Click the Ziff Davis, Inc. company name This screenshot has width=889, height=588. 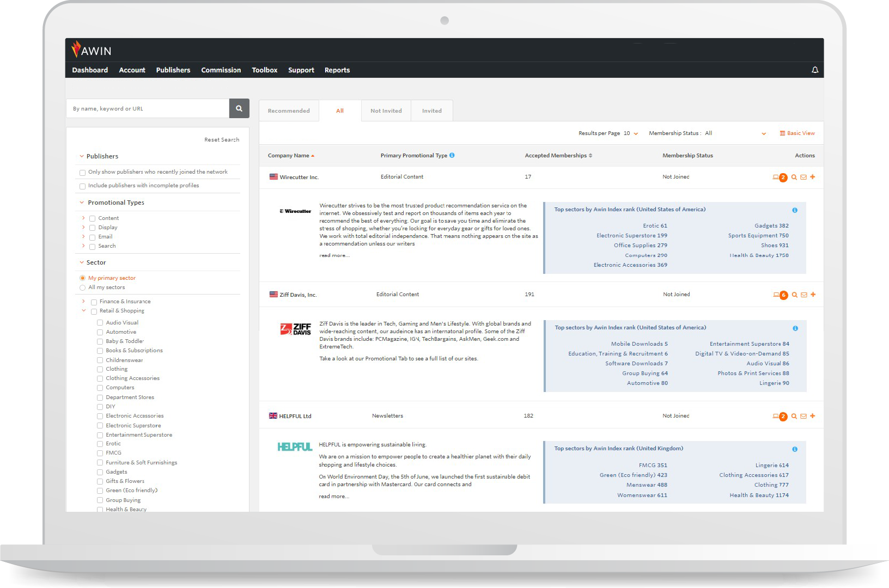tap(298, 295)
